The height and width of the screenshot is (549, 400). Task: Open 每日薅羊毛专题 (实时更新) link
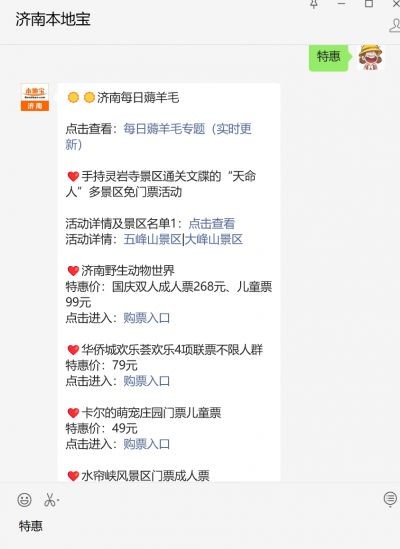point(158,137)
